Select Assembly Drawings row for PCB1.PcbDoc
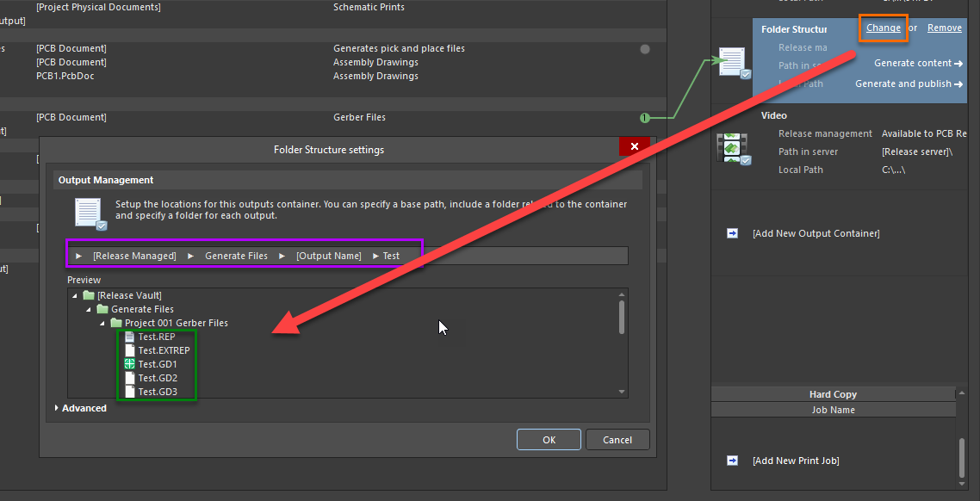980x501 pixels. click(x=375, y=77)
